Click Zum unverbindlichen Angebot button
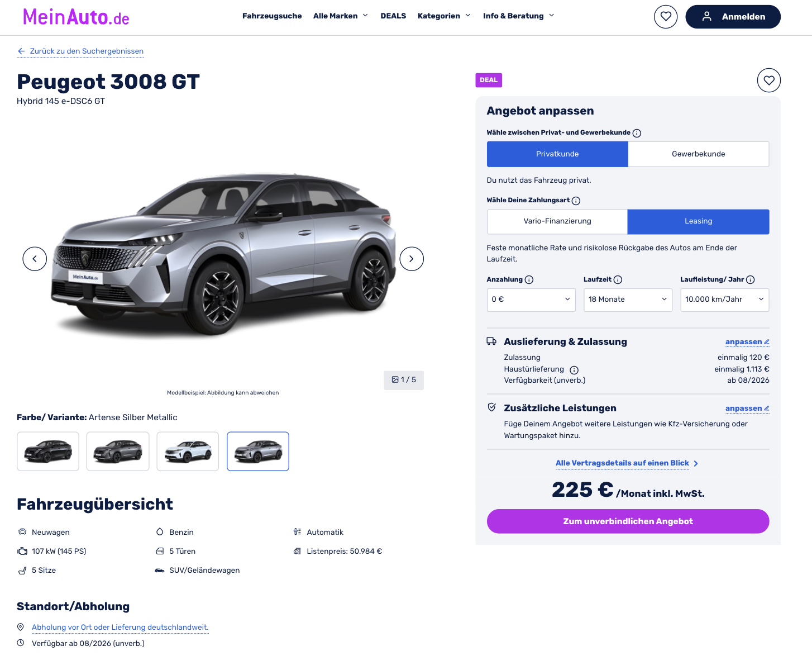Image resolution: width=812 pixels, height=665 pixels. point(628,521)
